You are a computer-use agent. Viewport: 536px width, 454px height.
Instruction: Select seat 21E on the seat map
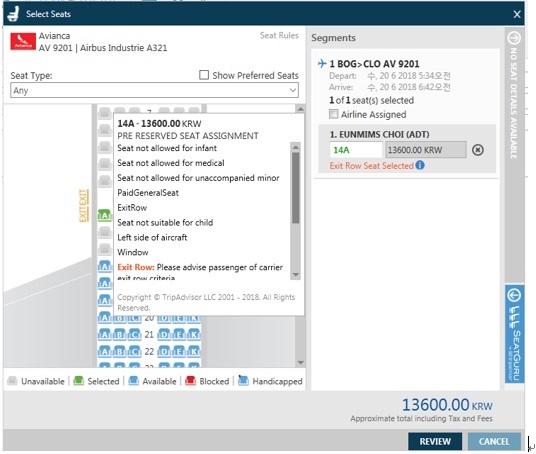[179, 334]
